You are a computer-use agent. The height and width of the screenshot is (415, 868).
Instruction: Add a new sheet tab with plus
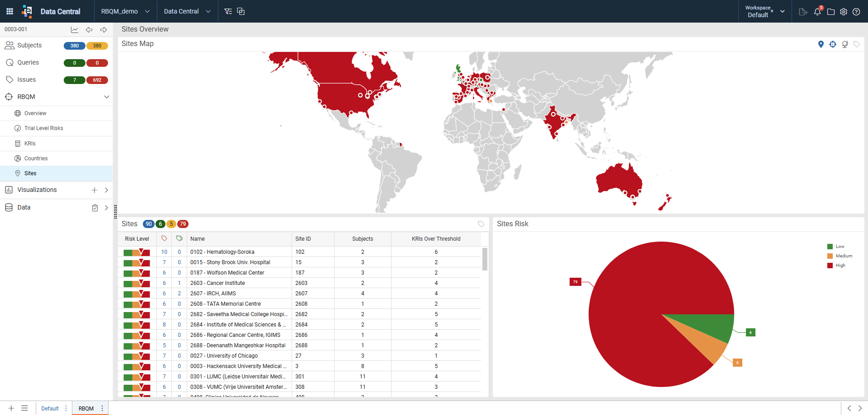[x=11, y=408]
